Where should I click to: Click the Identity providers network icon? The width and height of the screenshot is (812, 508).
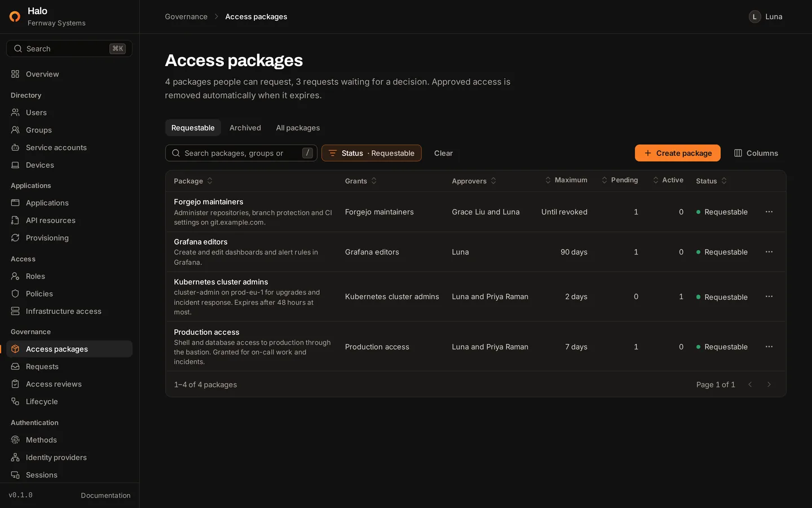click(x=15, y=457)
